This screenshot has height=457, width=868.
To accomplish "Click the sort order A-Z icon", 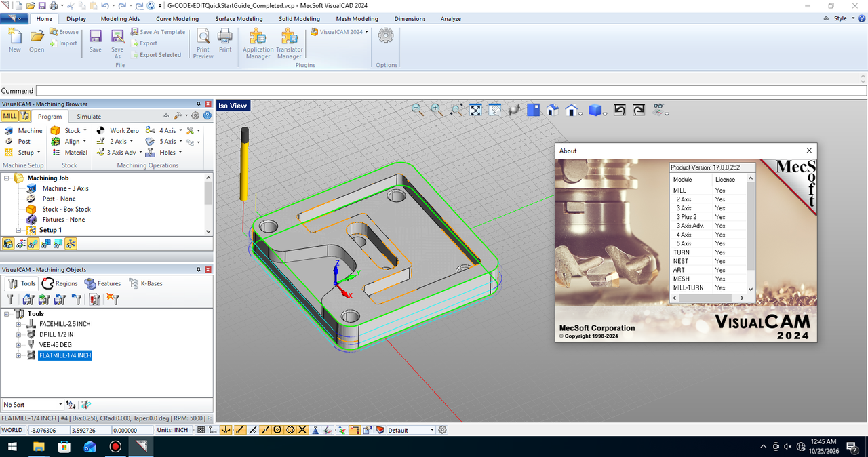I will pyautogui.click(x=71, y=405).
